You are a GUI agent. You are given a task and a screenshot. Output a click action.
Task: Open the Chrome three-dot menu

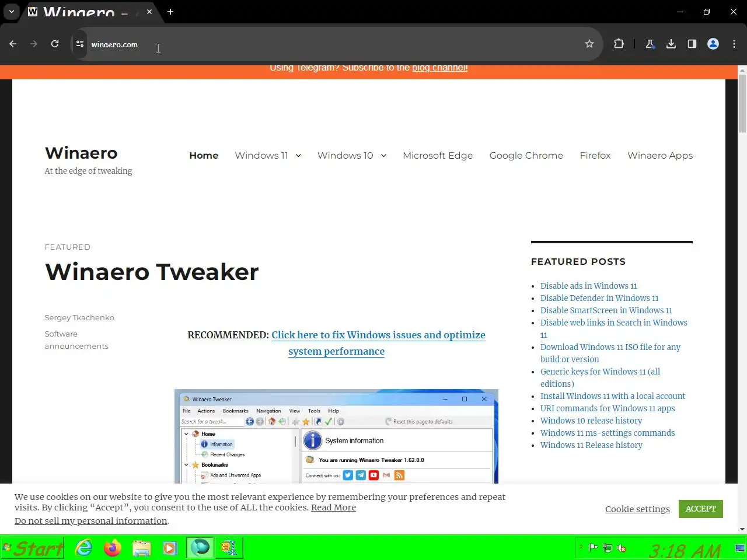[734, 44]
